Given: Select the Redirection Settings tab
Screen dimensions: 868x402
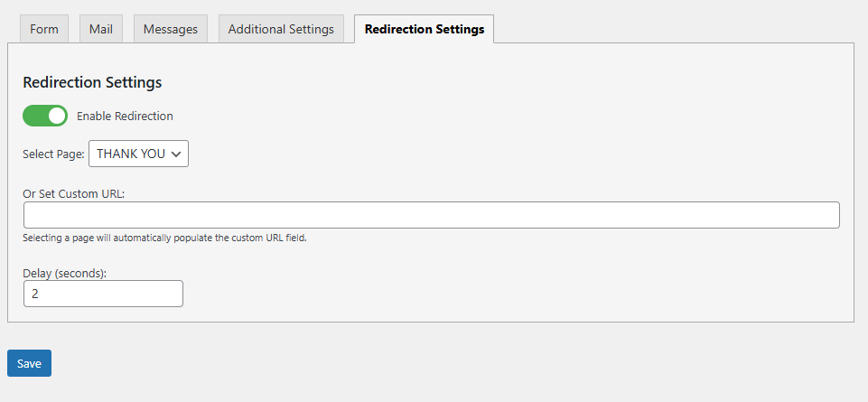Looking at the screenshot, I should [424, 29].
